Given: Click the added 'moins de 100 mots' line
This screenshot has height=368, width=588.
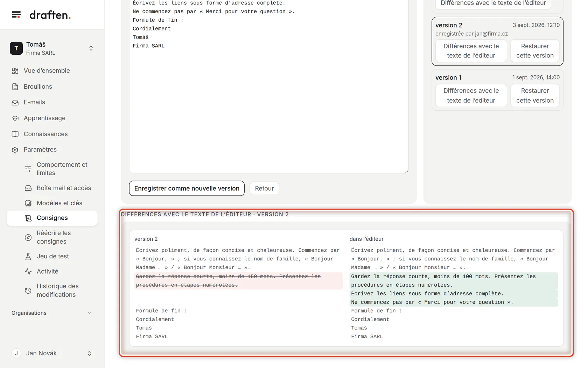Looking at the screenshot, I should (x=454, y=281).
